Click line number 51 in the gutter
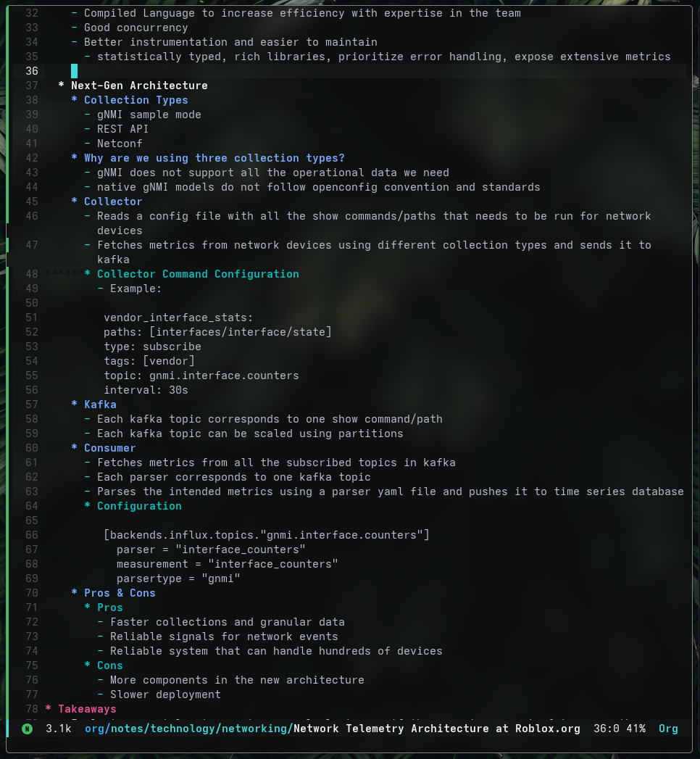700x759 pixels. click(30, 318)
